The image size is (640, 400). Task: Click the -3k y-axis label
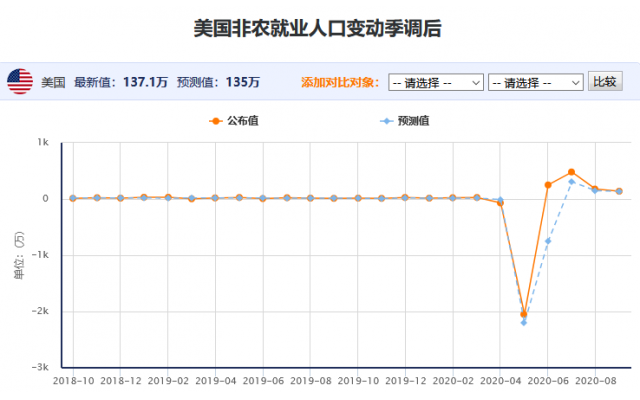(40, 367)
